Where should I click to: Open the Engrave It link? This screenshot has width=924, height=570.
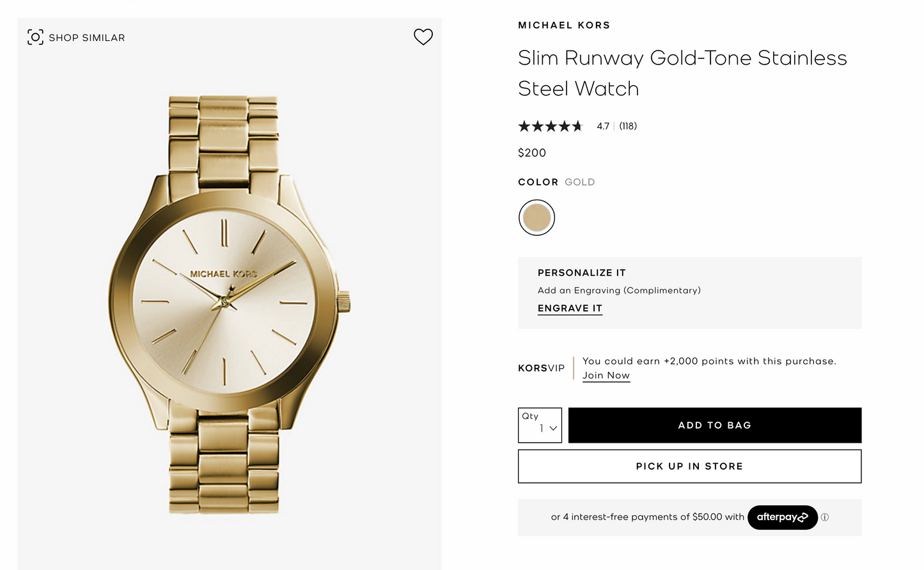[x=570, y=308]
